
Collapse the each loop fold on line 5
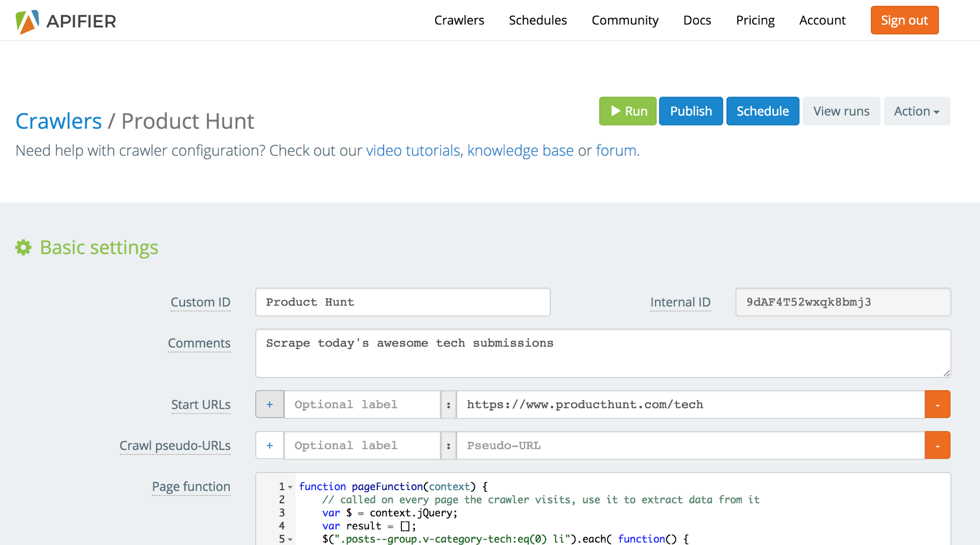pyautogui.click(x=290, y=539)
